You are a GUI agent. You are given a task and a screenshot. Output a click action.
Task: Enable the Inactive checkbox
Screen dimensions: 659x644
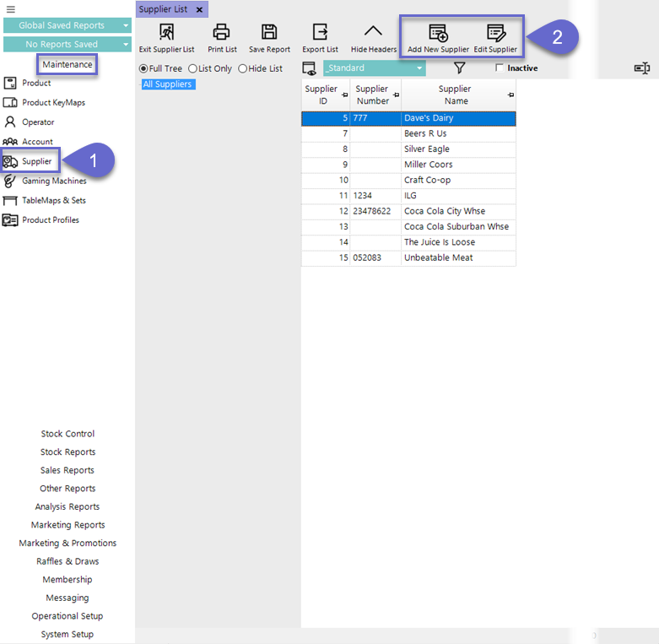[500, 68]
